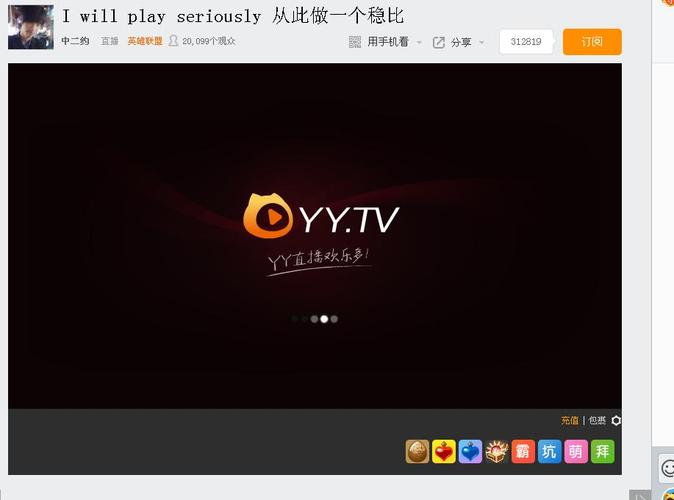Click the green 拜 gift icon
674x500 pixels.
pyautogui.click(x=602, y=452)
